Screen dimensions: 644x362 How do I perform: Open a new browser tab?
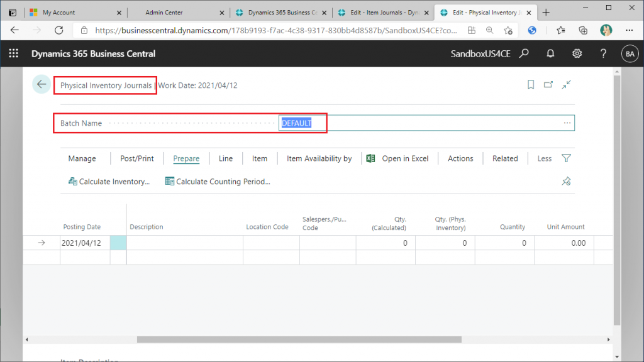click(x=546, y=13)
